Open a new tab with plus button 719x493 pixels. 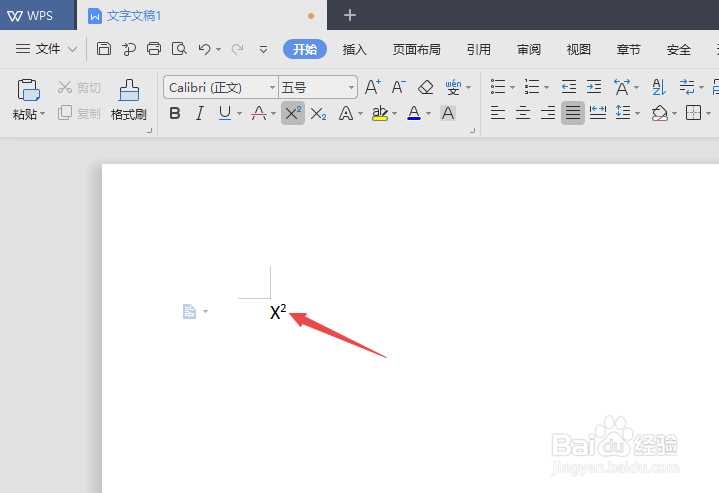tap(350, 16)
